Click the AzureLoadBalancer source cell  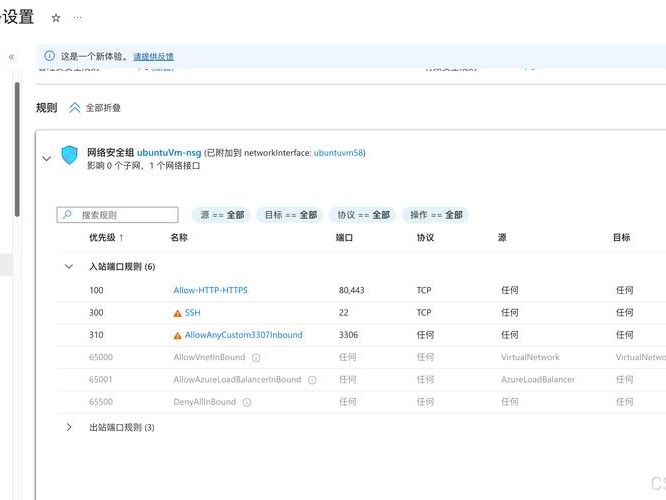coord(538,379)
